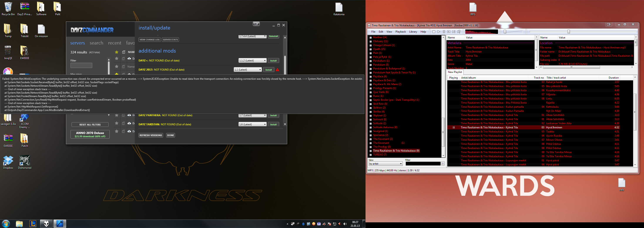This screenshot has height=228, width=644.
Task: Open foobar2000 Help menu
Action: (x=423, y=32)
